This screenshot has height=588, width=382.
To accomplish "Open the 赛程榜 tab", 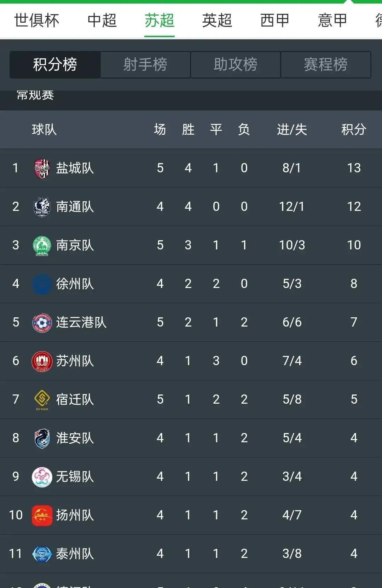I will pyautogui.click(x=326, y=65).
